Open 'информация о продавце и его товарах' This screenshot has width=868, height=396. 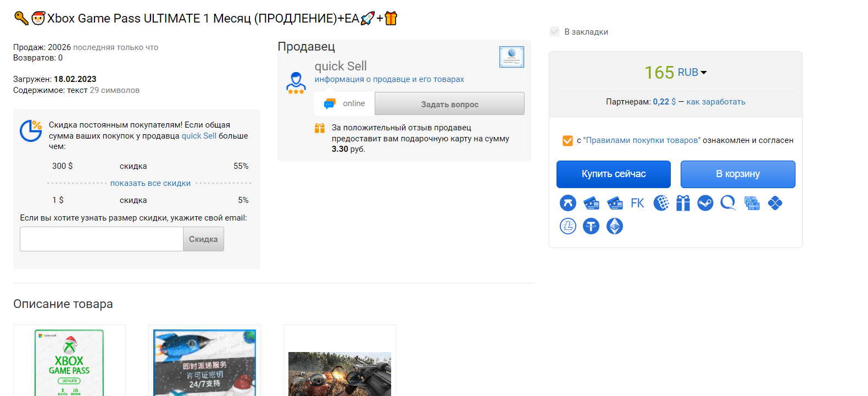tap(390, 79)
